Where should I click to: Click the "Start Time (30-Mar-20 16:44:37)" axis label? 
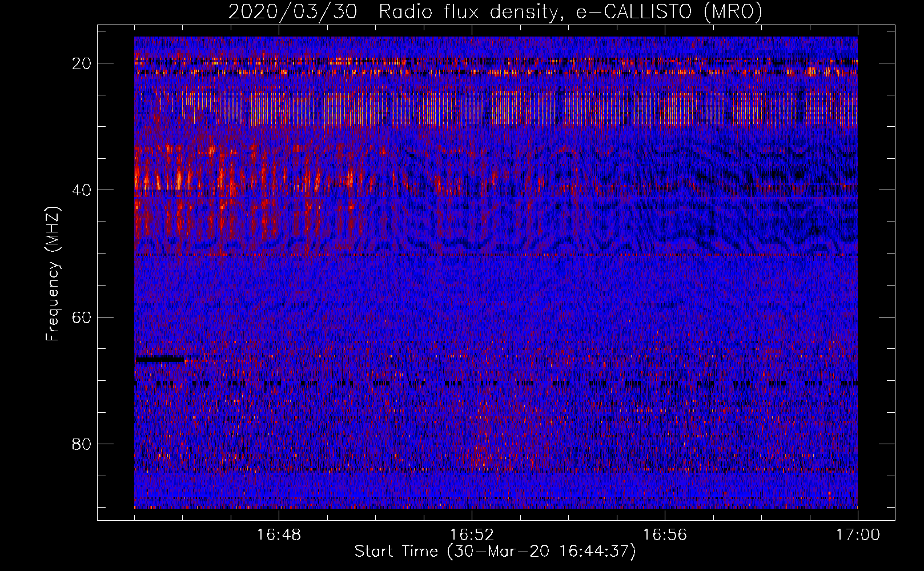pos(495,552)
